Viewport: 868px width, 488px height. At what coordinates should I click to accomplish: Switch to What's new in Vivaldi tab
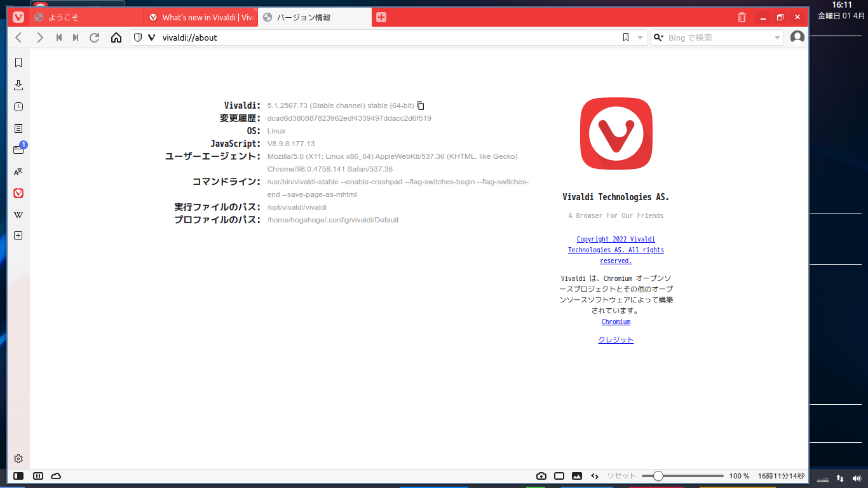(200, 17)
